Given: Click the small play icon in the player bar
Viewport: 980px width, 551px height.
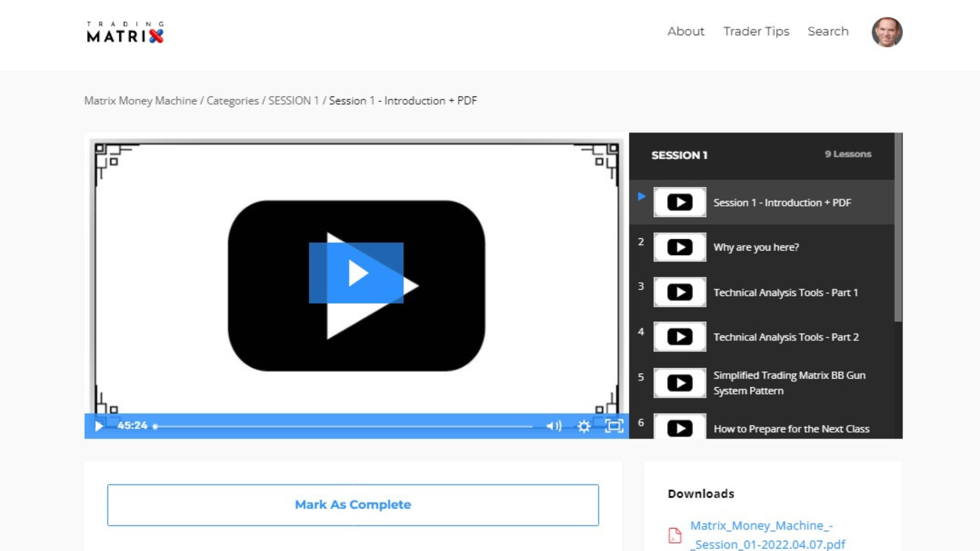Looking at the screenshot, I should (x=99, y=426).
